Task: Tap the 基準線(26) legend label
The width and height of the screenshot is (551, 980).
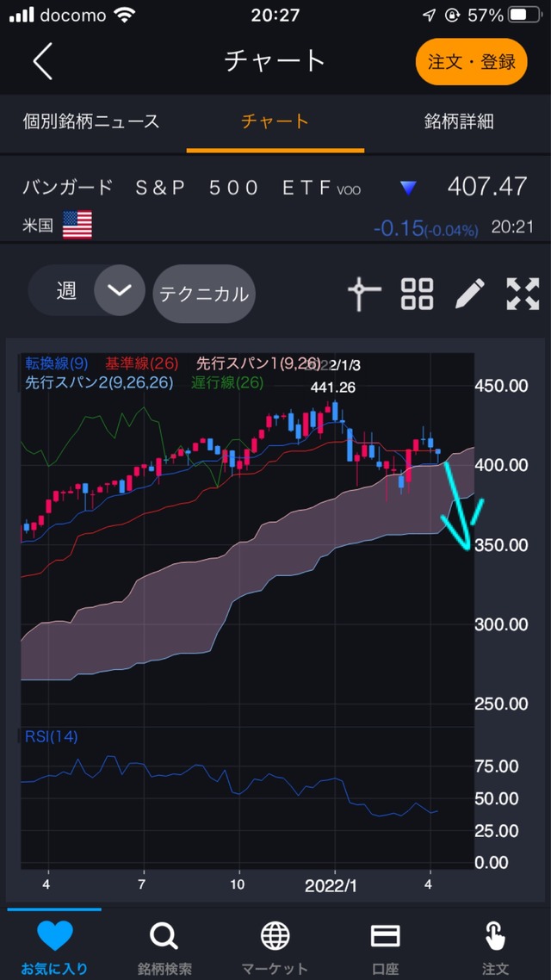Action: point(142,363)
